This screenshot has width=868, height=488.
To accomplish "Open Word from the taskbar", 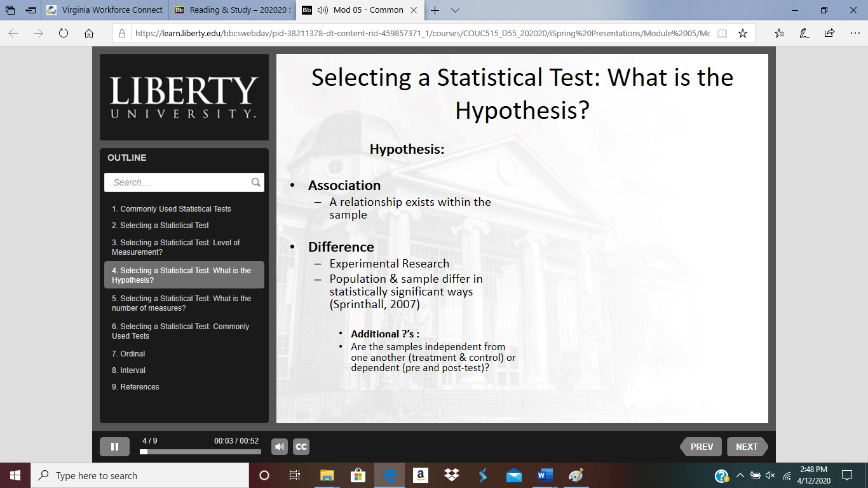I will point(545,475).
